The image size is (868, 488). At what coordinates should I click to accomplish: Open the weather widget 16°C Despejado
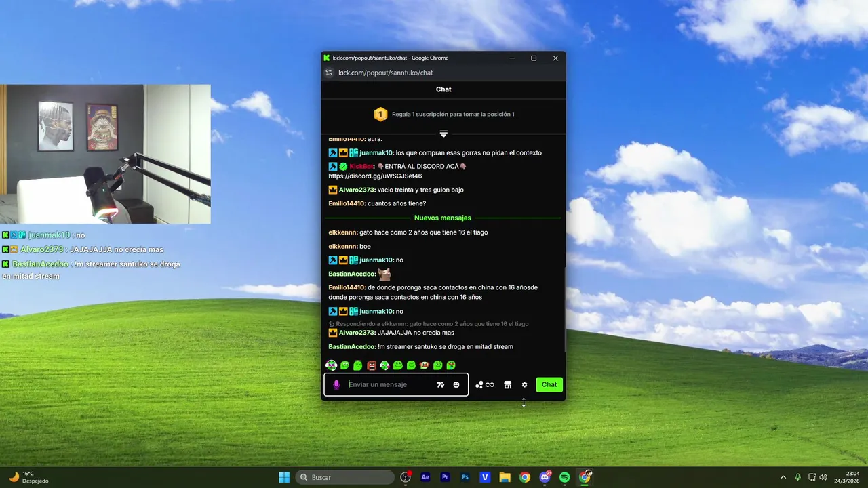point(29,477)
